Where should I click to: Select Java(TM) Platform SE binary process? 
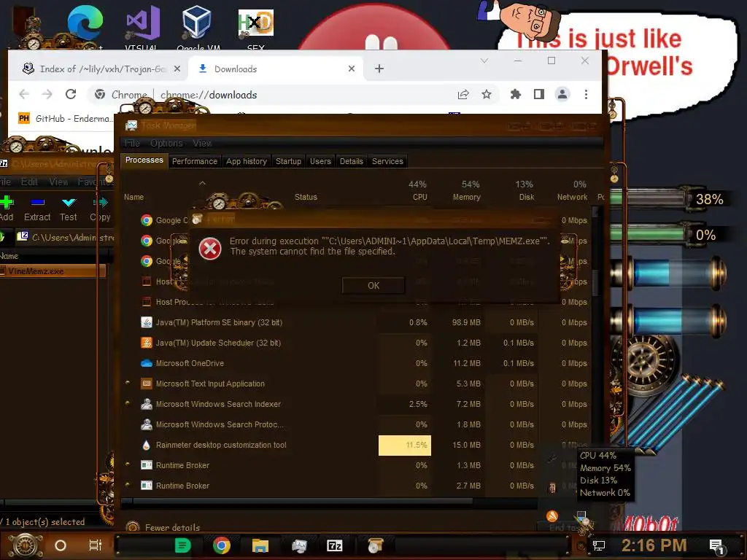[x=357, y=322]
